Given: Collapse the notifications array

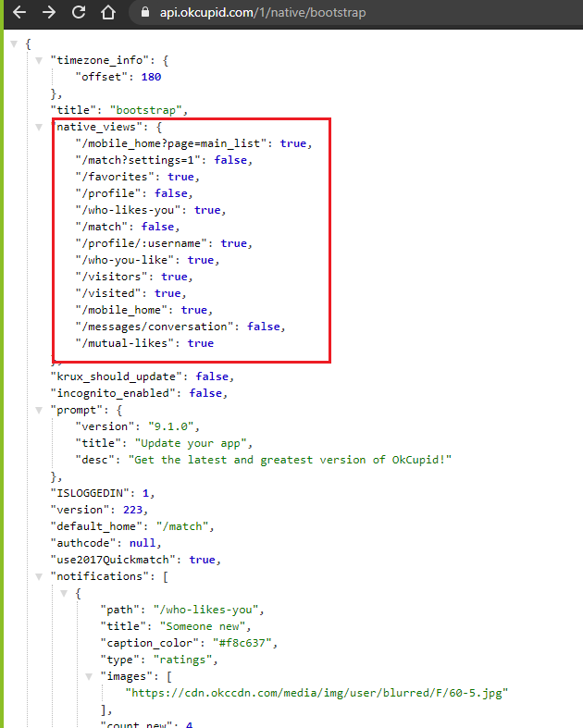Looking at the screenshot, I should [x=39, y=576].
